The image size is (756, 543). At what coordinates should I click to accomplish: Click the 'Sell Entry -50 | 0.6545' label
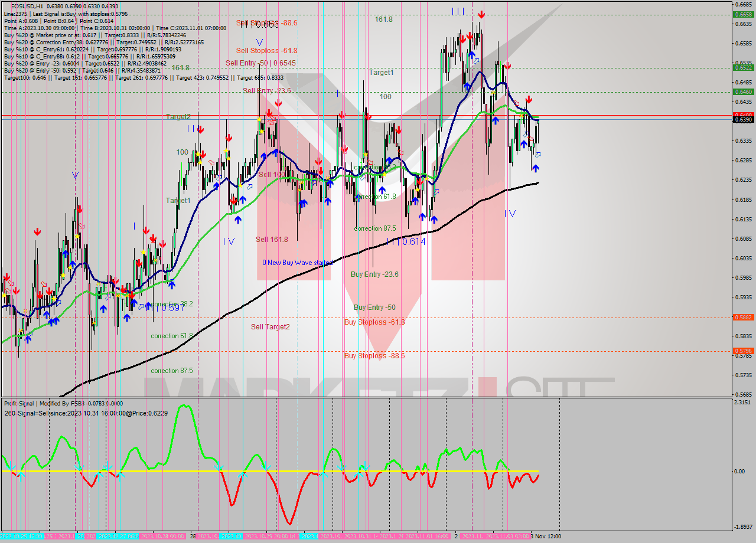[x=260, y=63]
